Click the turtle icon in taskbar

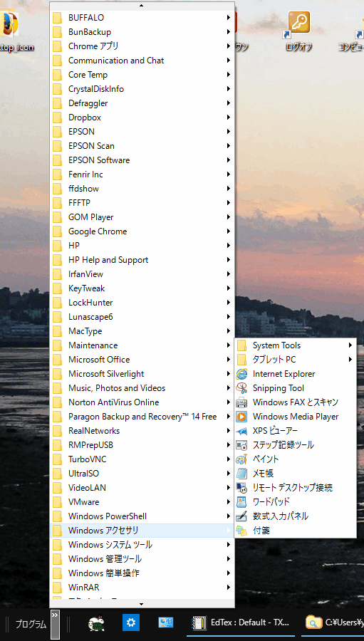point(97,623)
